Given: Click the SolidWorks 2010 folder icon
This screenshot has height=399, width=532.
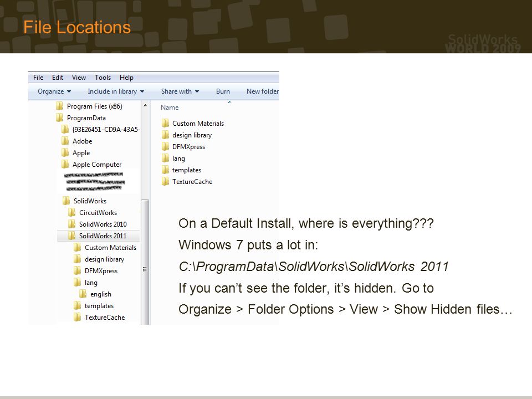Looking at the screenshot, I should click(71, 224).
